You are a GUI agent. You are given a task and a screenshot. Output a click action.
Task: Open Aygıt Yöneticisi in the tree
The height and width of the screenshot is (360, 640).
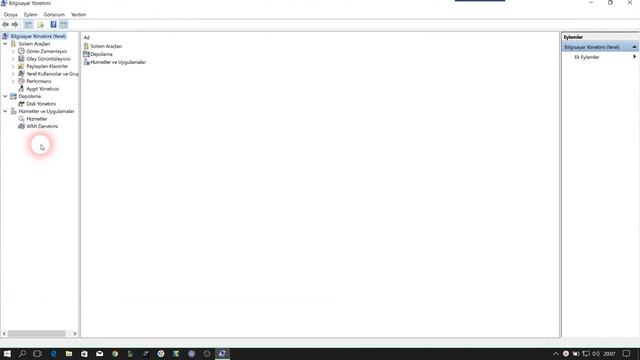(x=42, y=89)
